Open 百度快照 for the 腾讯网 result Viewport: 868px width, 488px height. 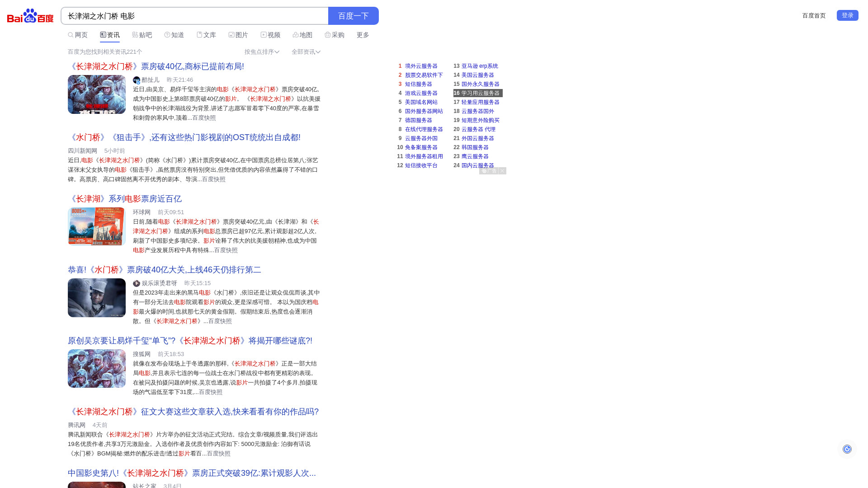219,454
